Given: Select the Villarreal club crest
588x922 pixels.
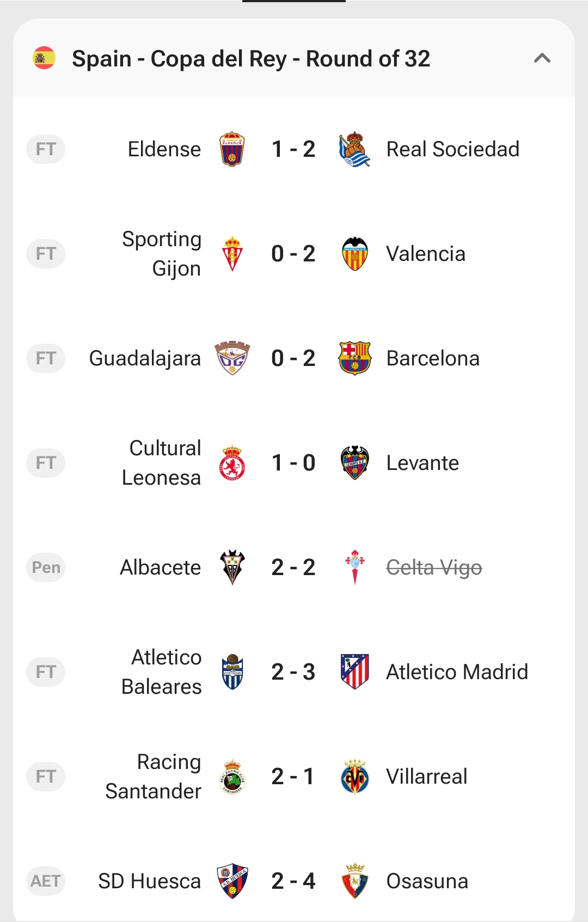Looking at the screenshot, I should pyautogui.click(x=354, y=777).
